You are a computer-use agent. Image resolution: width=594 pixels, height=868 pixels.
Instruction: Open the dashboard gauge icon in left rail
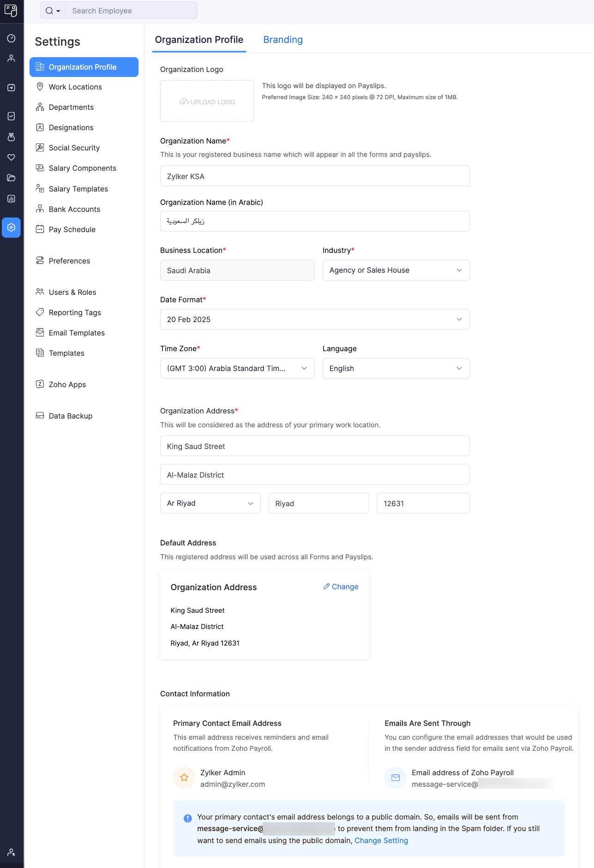point(12,38)
